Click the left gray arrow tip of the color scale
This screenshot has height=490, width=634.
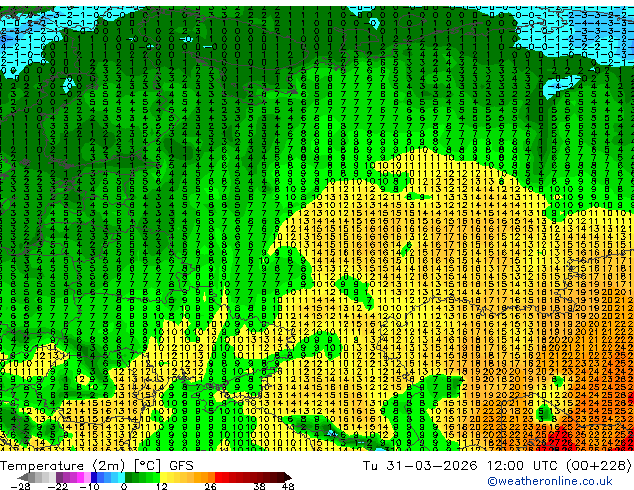click(22, 477)
